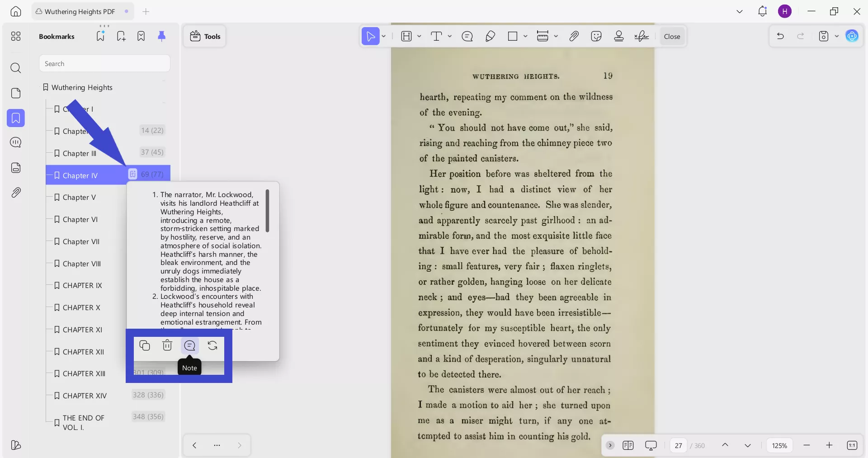This screenshot has width=868, height=458.
Task: Select the Signature tool
Action: 642,36
